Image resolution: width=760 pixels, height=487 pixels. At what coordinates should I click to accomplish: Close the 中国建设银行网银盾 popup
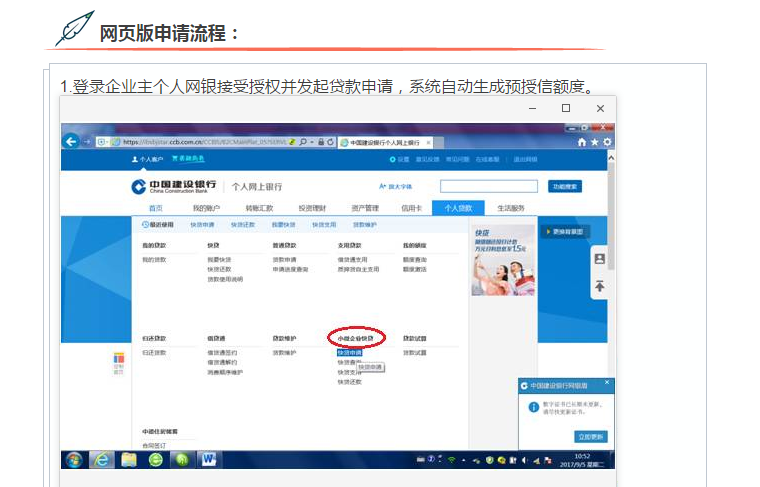point(607,382)
